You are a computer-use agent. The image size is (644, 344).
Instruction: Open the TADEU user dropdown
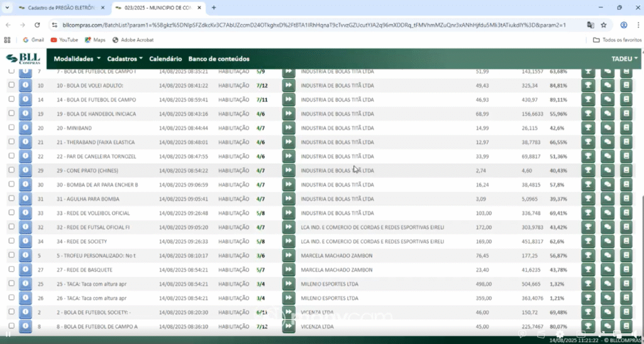[625, 58]
